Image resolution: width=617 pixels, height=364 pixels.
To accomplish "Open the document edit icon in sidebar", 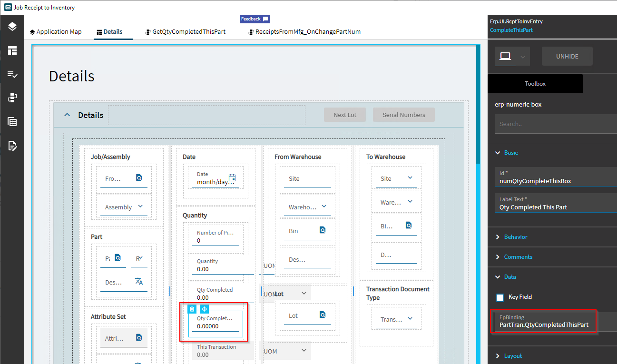I will [12, 146].
